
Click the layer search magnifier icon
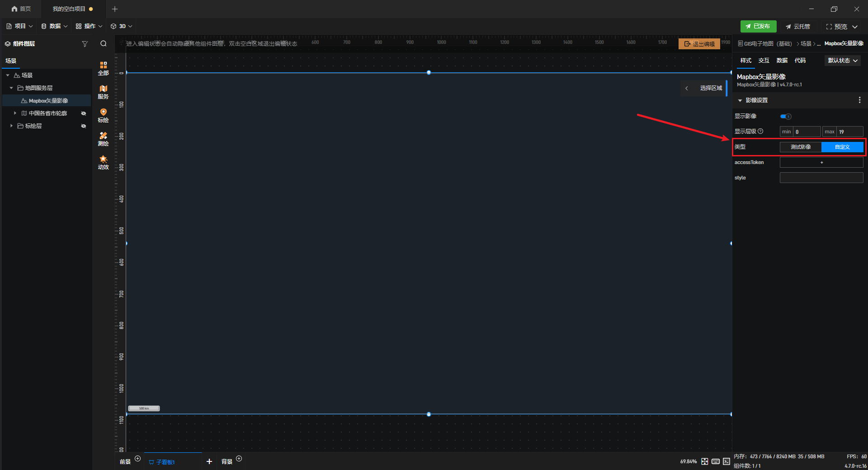point(104,44)
